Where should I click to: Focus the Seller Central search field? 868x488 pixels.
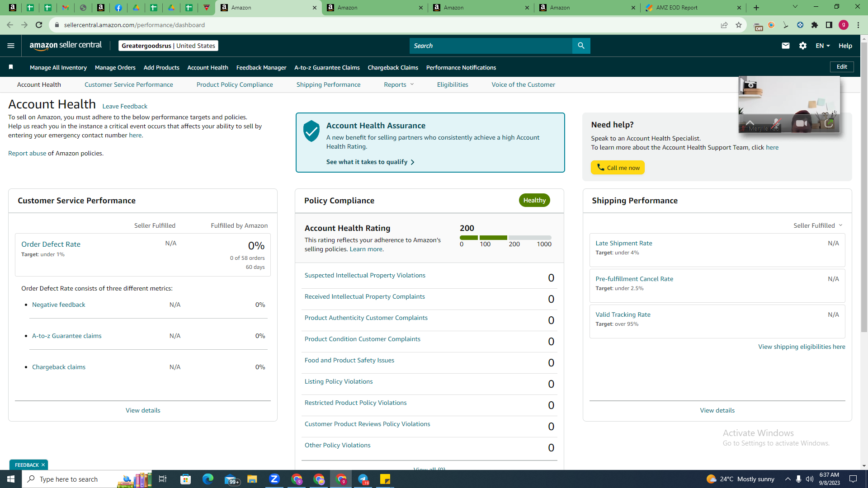(491, 46)
